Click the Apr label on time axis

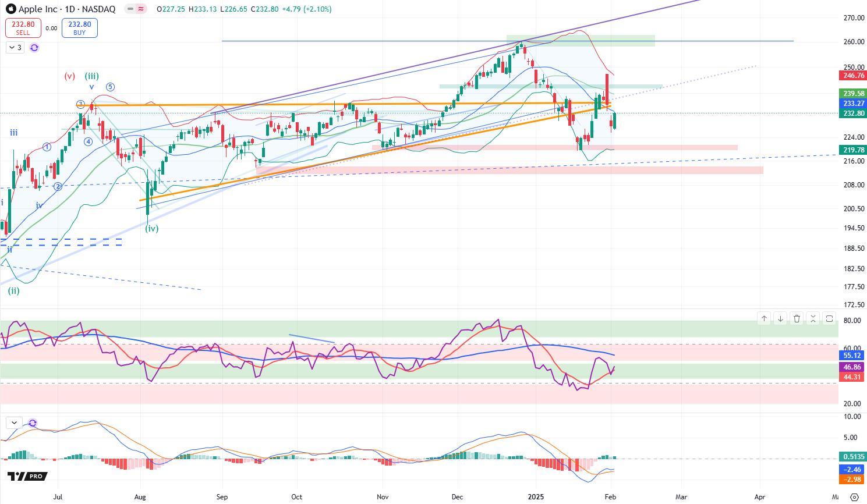[760, 497]
